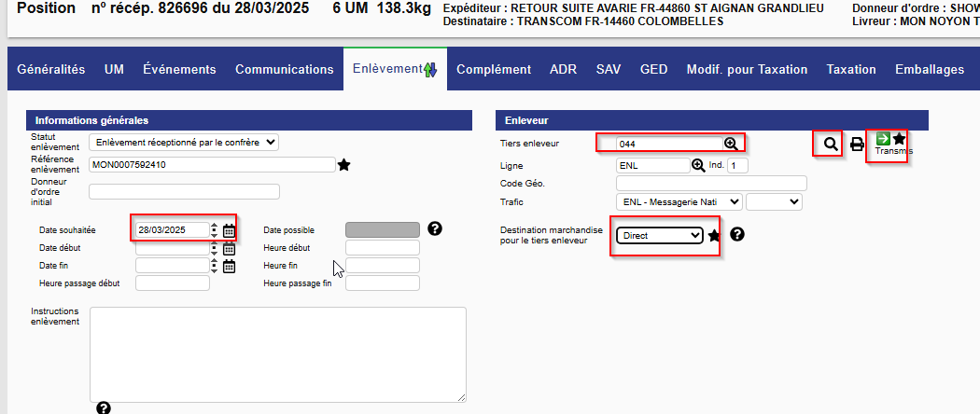Click the Donneur d'ordre initial field

(x=185, y=192)
